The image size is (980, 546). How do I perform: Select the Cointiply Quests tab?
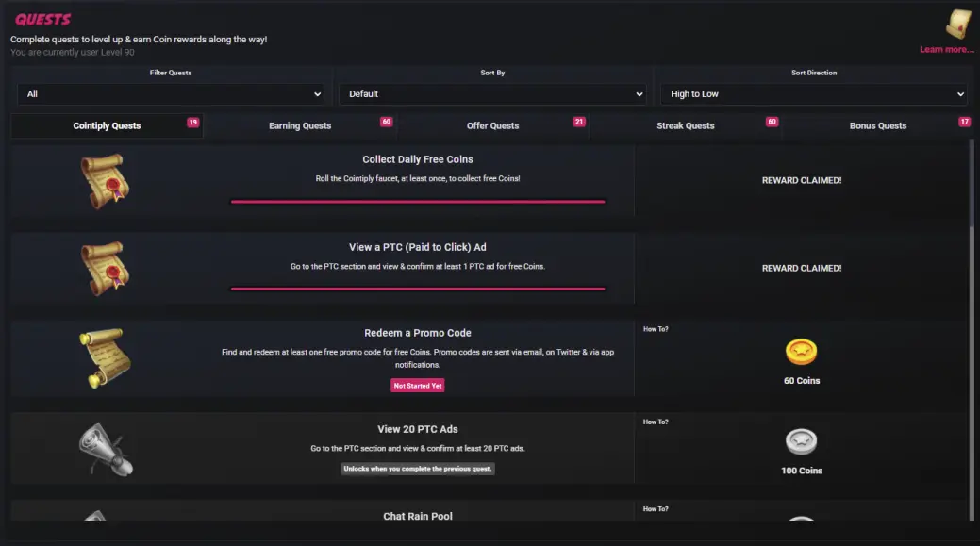107,125
